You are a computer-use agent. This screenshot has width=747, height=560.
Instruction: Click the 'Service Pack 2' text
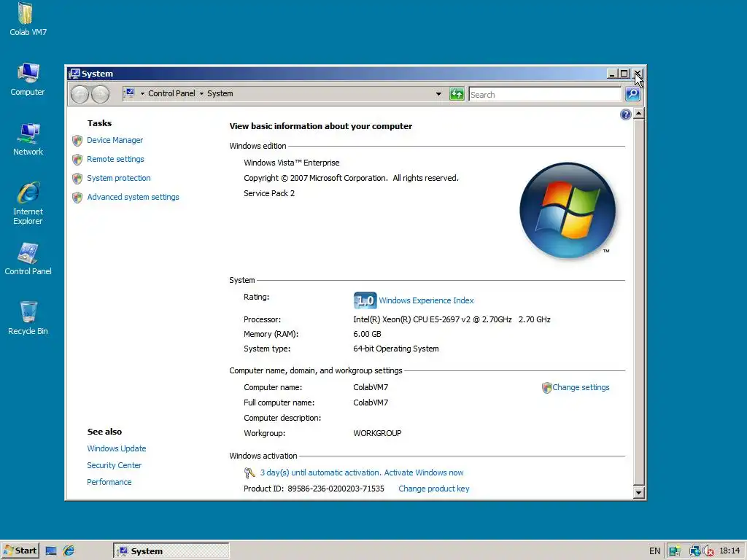(x=269, y=193)
